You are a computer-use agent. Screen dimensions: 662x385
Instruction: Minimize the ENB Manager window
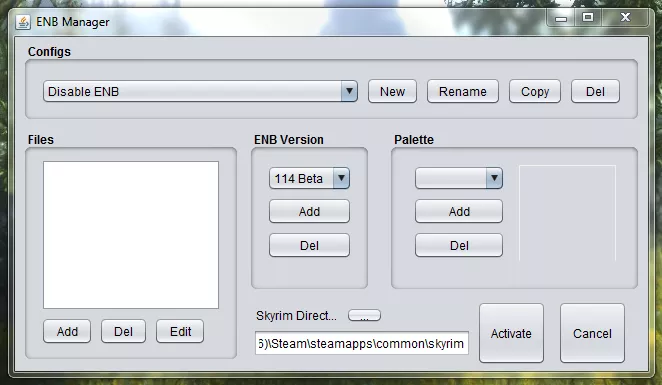[x=561, y=18]
